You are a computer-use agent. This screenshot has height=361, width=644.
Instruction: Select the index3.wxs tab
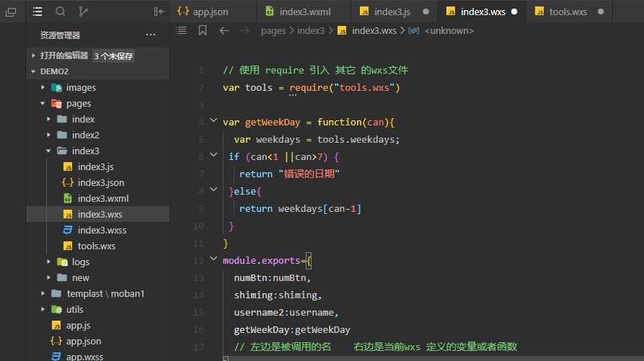pyautogui.click(x=482, y=12)
